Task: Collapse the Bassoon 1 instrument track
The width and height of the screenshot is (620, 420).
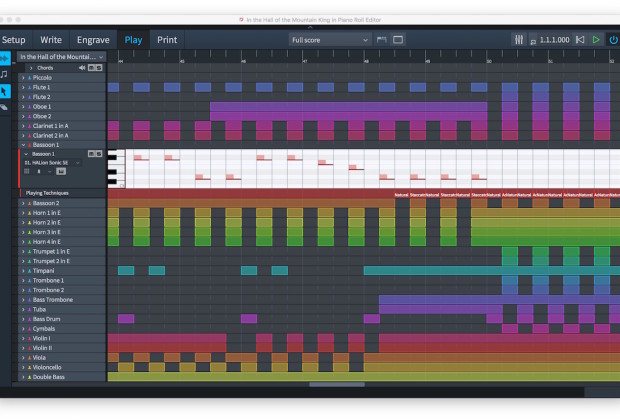Action: click(23, 145)
